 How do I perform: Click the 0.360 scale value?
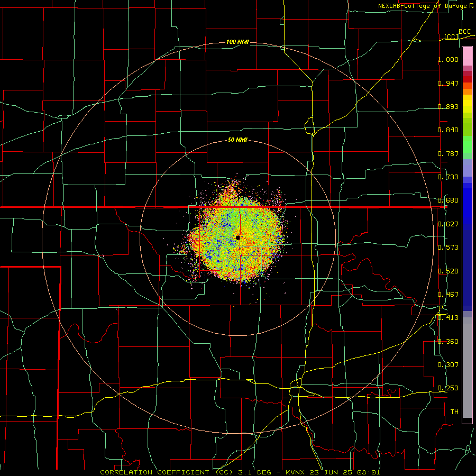(x=448, y=342)
